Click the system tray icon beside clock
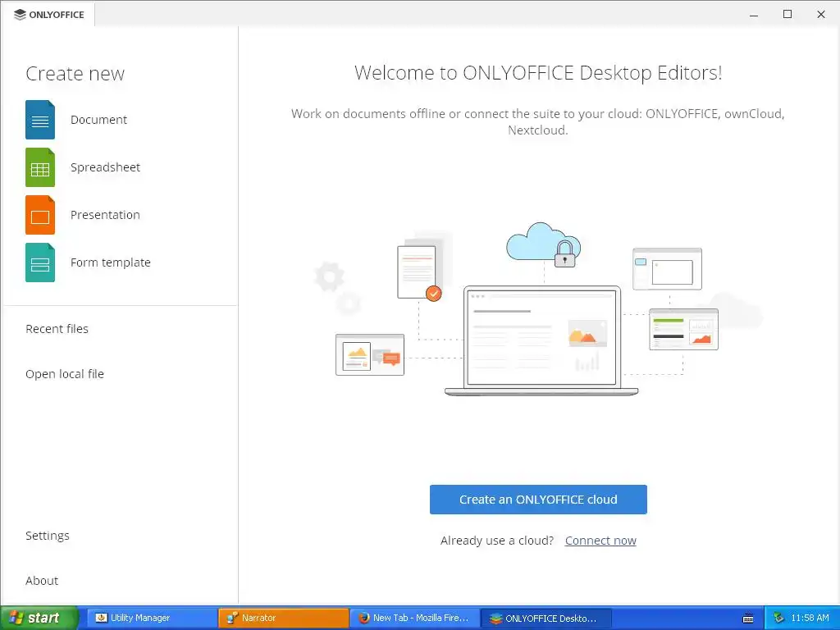840x630 pixels. (779, 618)
